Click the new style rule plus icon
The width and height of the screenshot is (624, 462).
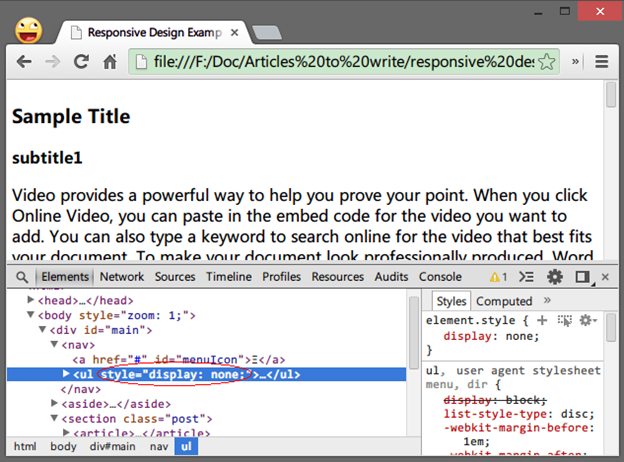(x=542, y=320)
